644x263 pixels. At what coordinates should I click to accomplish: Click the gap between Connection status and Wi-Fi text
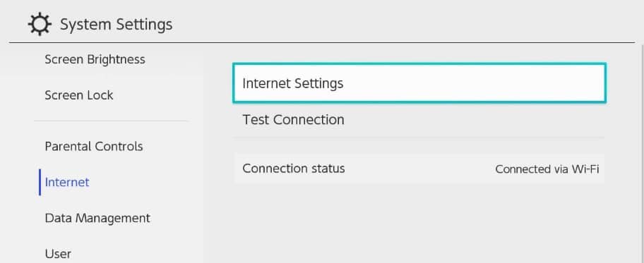pos(419,169)
